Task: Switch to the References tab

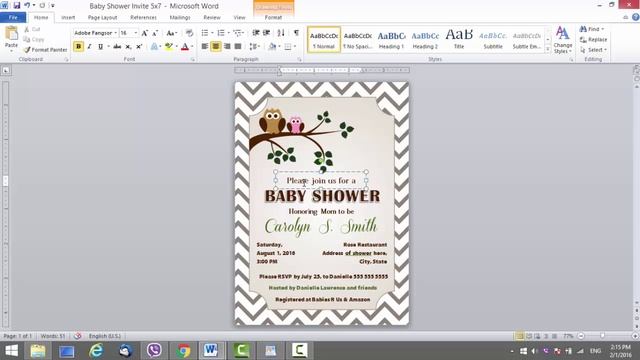Action: click(143, 18)
